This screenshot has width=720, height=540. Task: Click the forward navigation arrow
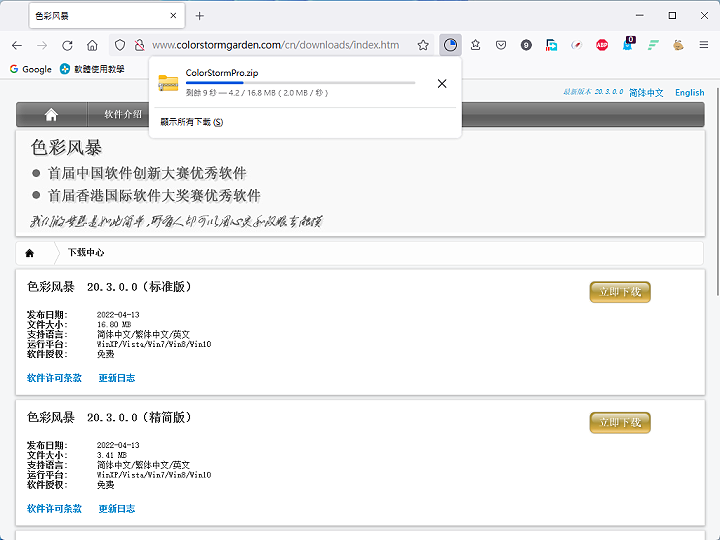click(42, 45)
